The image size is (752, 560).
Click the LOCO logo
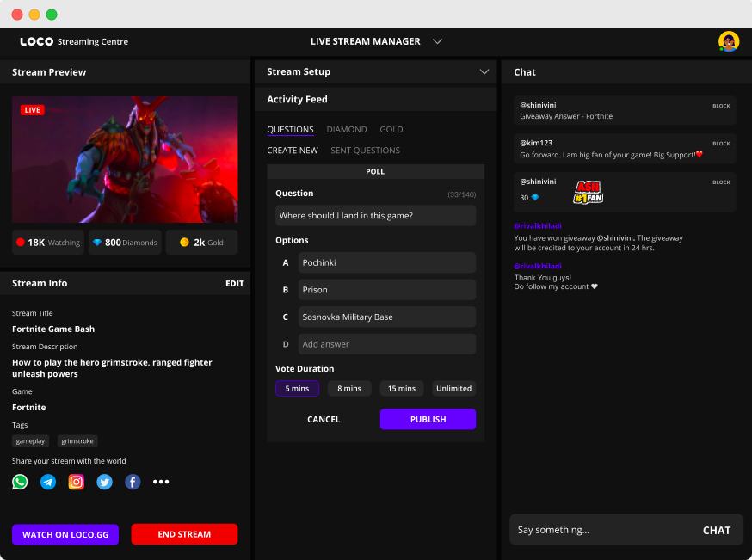36,41
